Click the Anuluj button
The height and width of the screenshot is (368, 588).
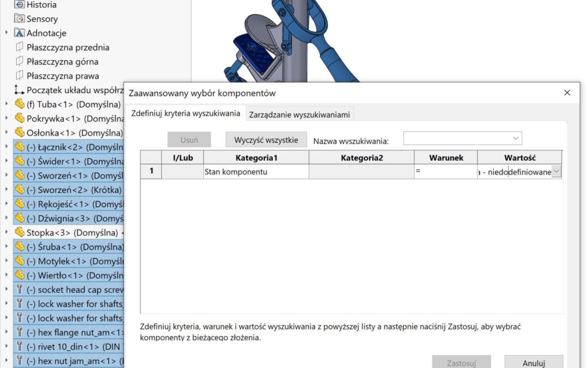[x=534, y=363]
